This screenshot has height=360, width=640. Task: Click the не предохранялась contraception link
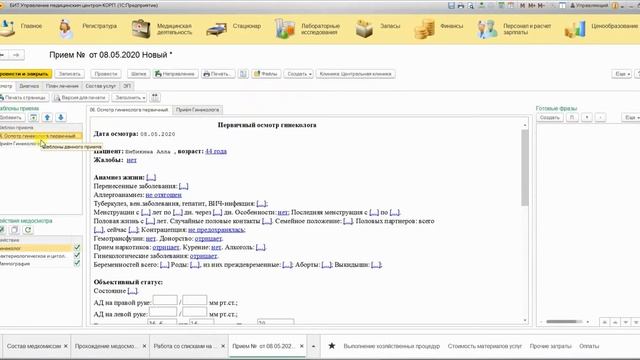click(x=217, y=230)
